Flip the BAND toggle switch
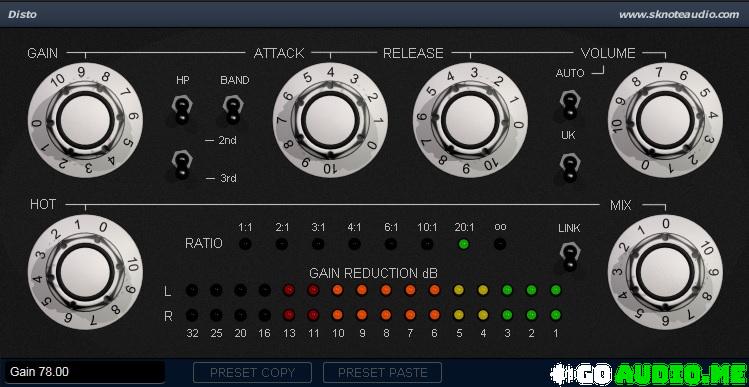The height and width of the screenshot is (387, 749). 233,109
